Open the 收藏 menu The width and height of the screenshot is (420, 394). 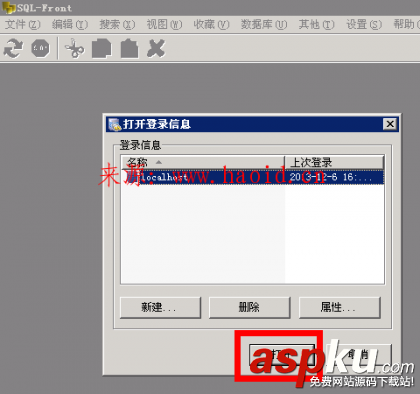pyautogui.click(x=211, y=24)
